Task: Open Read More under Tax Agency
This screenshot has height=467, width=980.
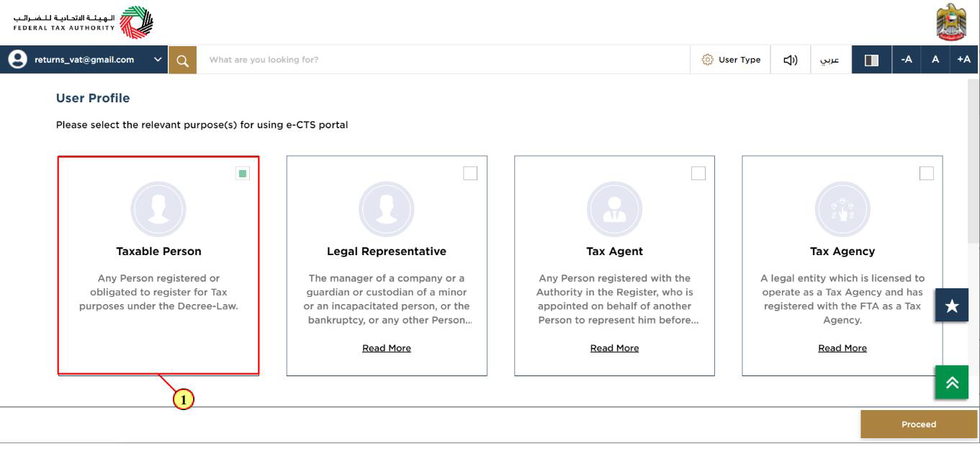Action: click(842, 348)
